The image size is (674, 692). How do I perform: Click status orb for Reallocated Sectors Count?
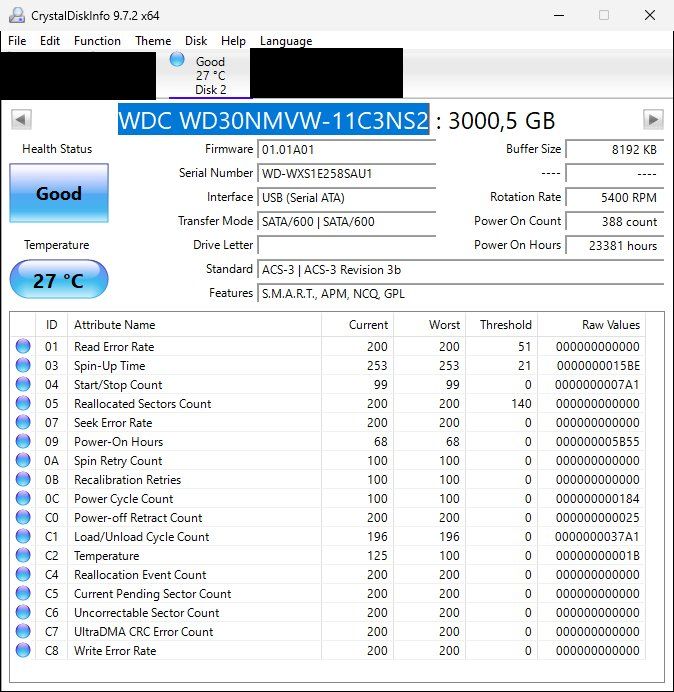(23, 403)
